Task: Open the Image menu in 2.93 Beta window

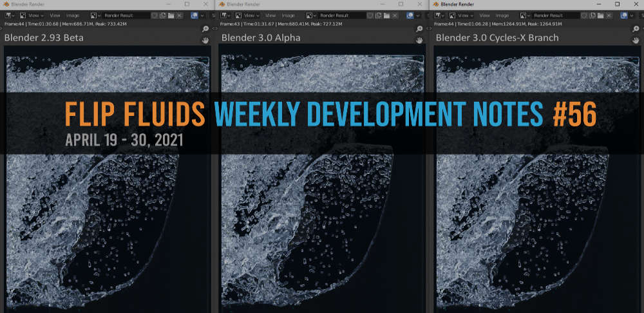Action: tap(73, 15)
